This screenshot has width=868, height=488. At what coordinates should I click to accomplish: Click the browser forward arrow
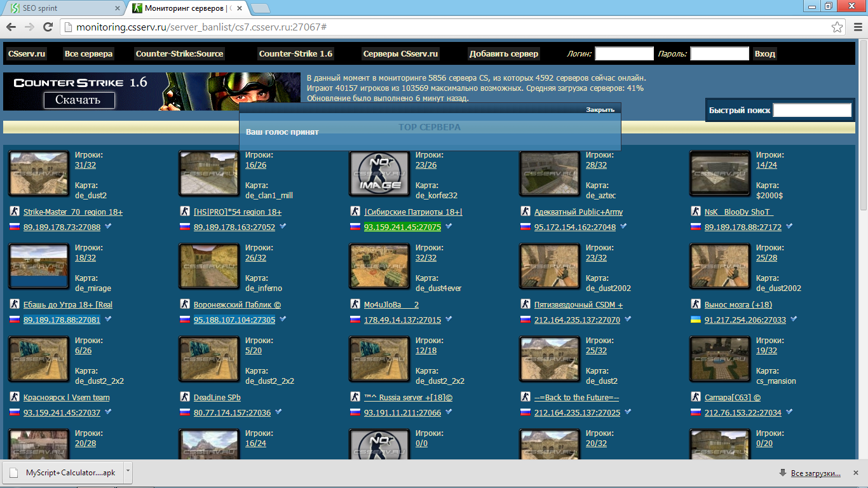(x=29, y=27)
